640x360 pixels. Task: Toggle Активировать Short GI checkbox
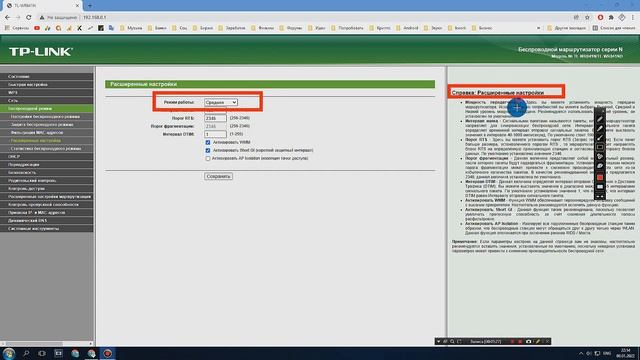pos(208,151)
